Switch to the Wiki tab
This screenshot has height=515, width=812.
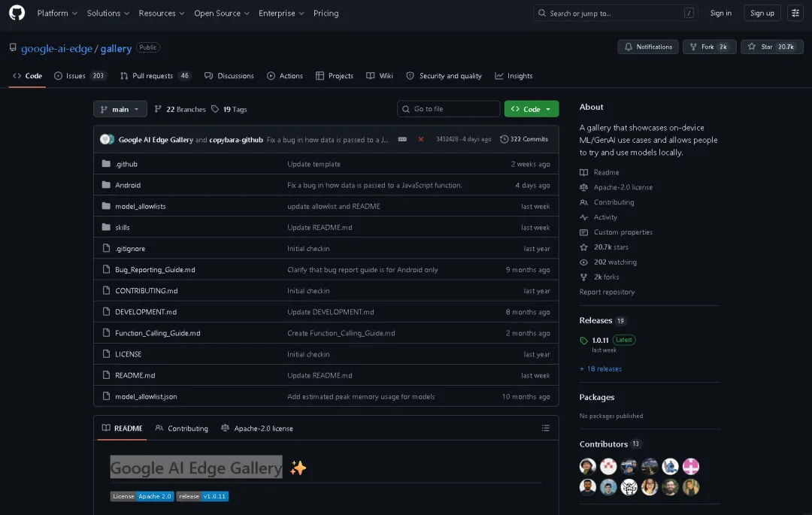[x=380, y=76]
